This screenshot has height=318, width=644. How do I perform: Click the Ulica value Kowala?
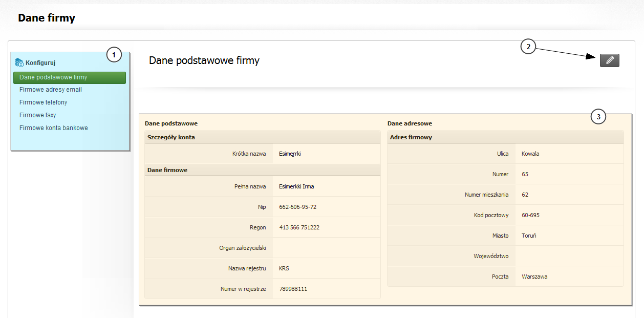[x=530, y=154]
